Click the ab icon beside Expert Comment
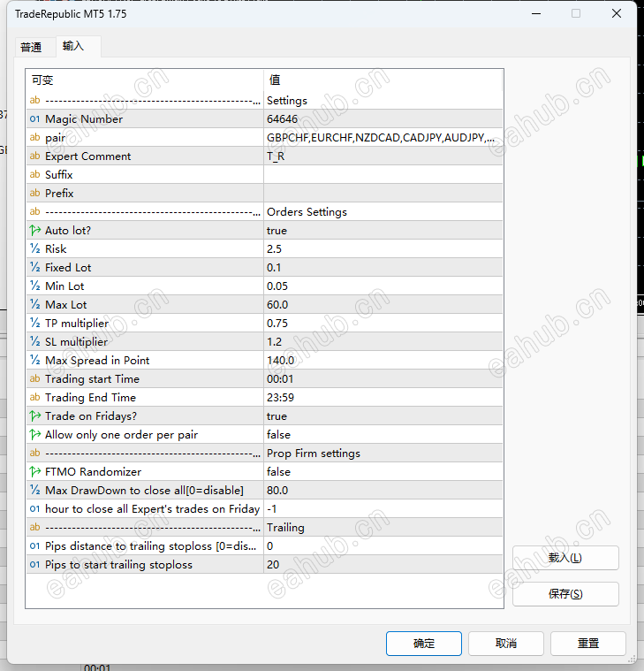Image resolution: width=644 pixels, height=671 pixels. pyautogui.click(x=35, y=156)
